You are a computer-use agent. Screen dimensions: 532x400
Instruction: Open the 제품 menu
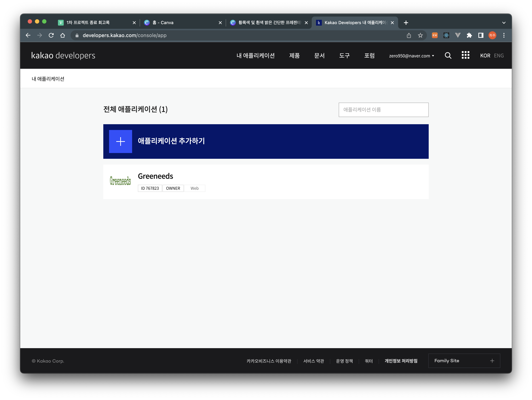[294, 56]
